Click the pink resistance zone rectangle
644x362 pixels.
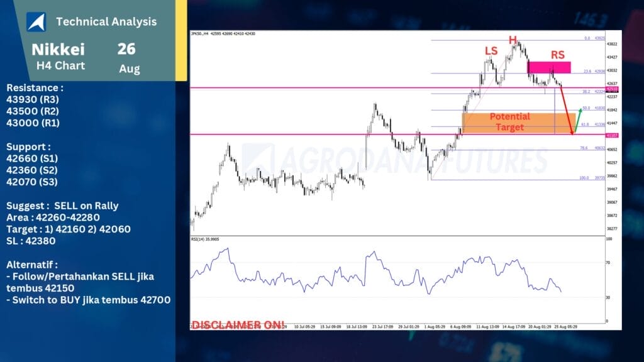point(549,67)
